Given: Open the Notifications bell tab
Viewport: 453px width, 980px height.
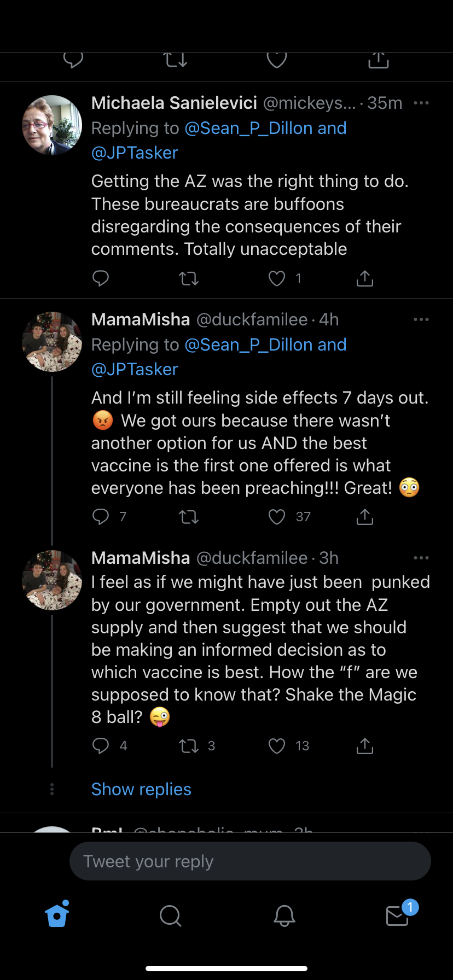Looking at the screenshot, I should coord(284,915).
